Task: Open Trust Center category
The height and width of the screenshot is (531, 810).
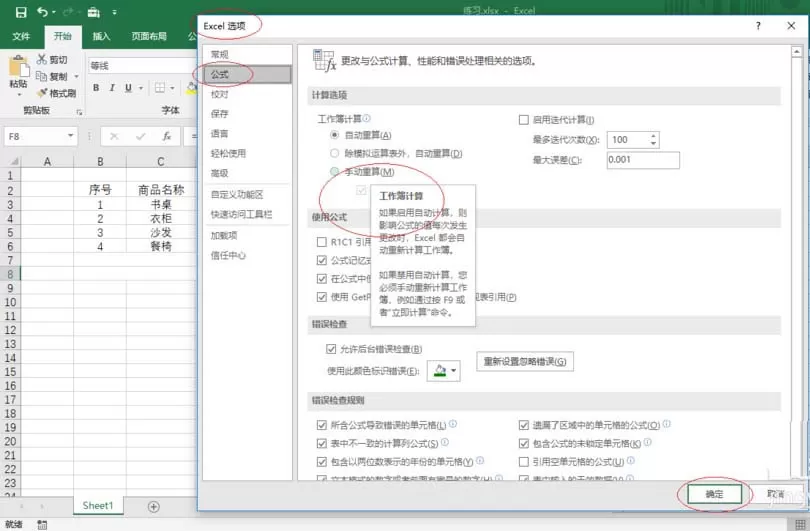Action: click(x=247, y=255)
